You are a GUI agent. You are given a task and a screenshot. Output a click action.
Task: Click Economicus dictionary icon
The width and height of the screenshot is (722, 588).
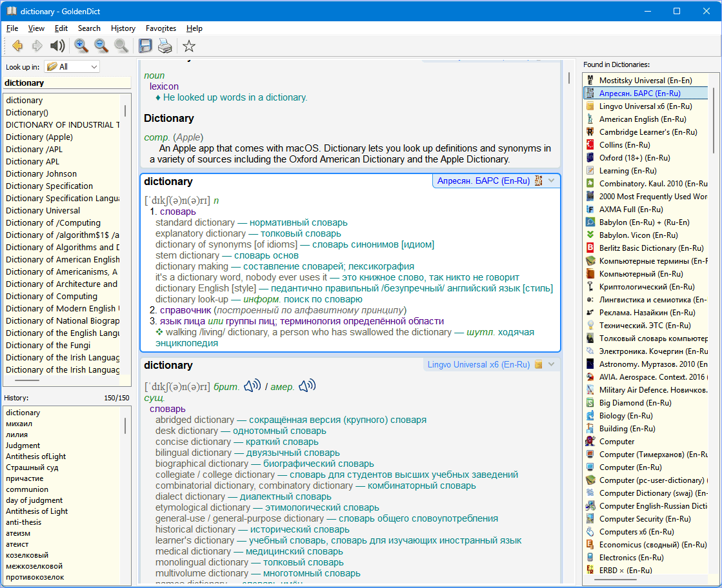[x=590, y=544]
